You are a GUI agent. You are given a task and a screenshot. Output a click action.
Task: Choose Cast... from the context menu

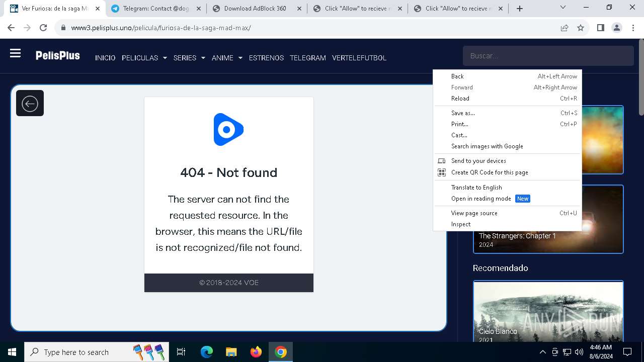click(x=507, y=135)
